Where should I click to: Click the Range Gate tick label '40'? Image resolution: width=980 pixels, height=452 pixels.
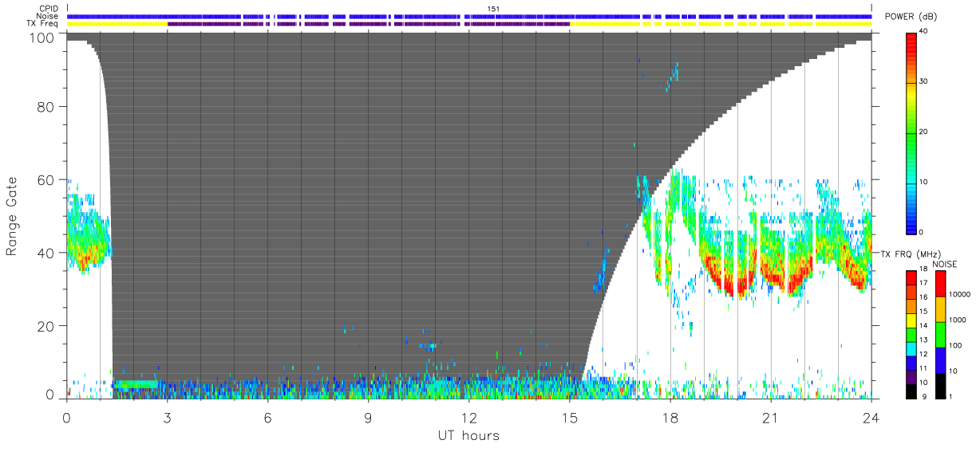(x=46, y=253)
